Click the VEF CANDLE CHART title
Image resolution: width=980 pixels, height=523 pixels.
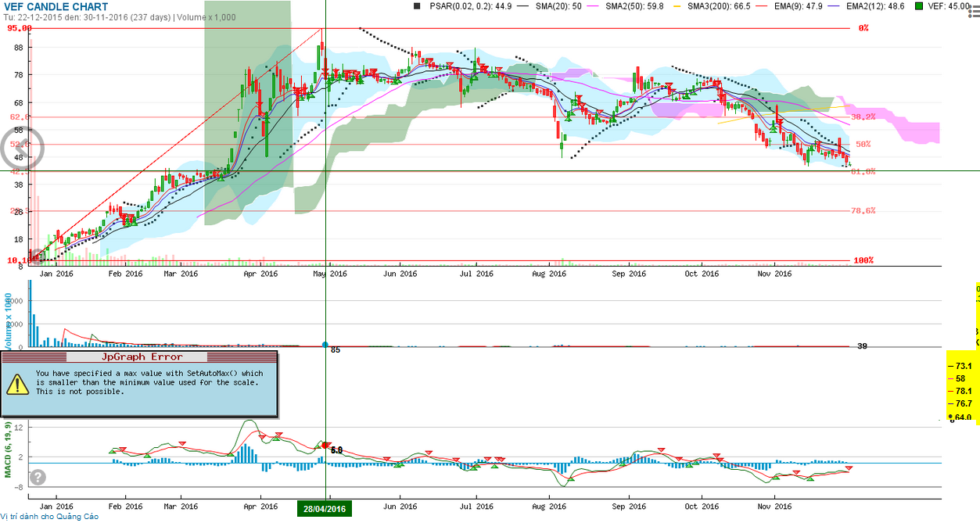(56, 6)
